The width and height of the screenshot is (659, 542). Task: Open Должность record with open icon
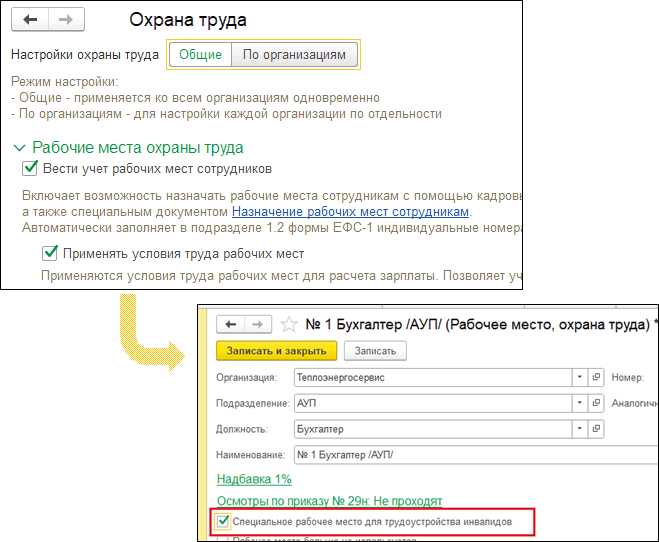point(597,429)
